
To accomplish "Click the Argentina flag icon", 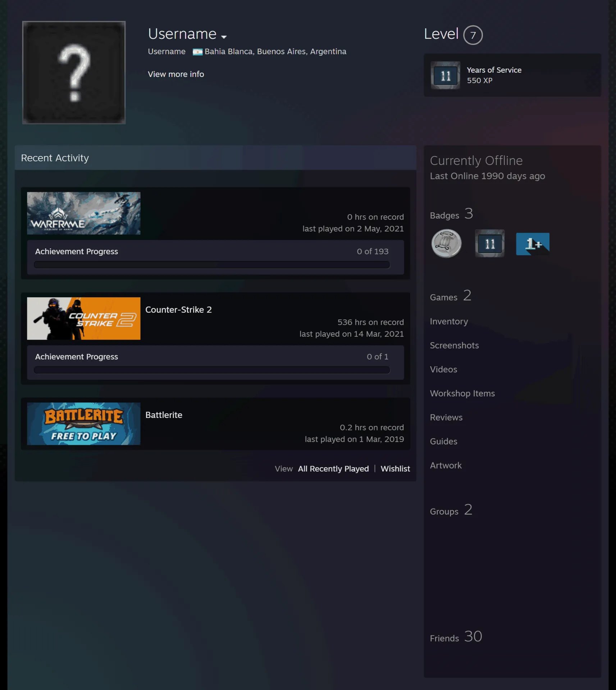I will click(197, 52).
